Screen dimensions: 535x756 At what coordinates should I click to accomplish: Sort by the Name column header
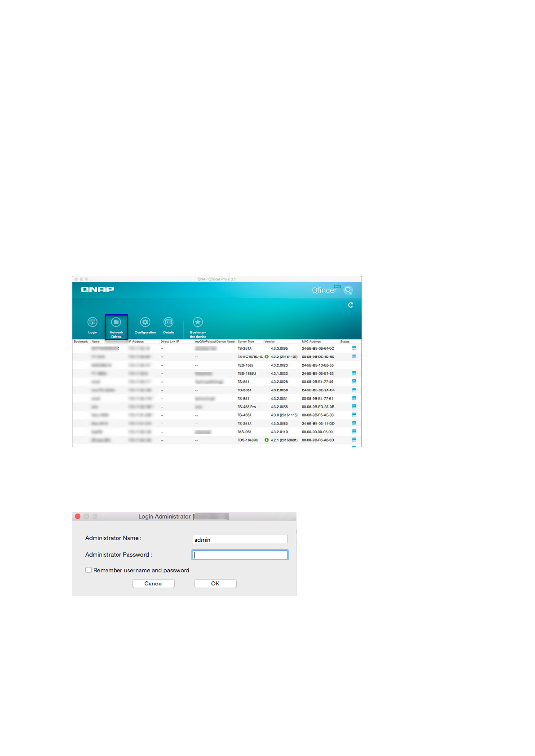(96, 342)
